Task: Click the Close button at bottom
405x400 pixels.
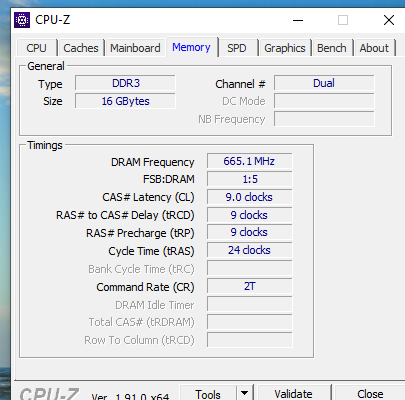Action: pyautogui.click(x=370, y=394)
